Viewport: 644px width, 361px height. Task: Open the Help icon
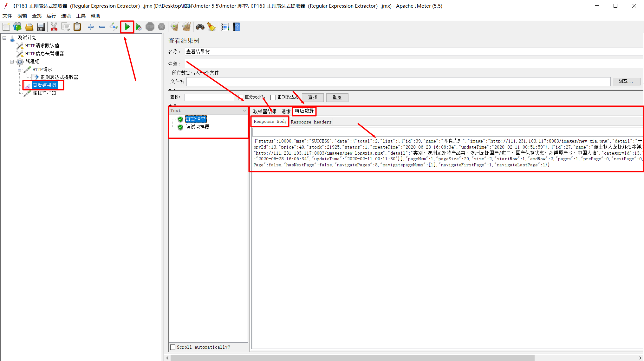237,27
